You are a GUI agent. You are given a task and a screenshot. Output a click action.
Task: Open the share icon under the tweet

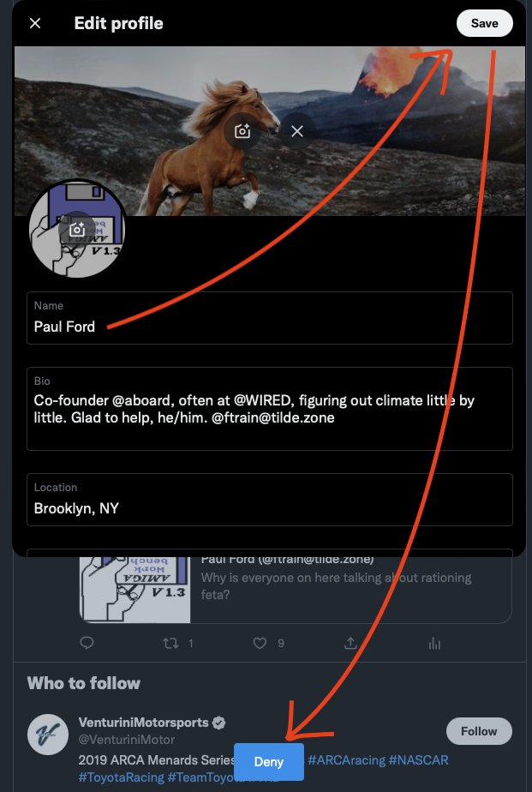(352, 643)
